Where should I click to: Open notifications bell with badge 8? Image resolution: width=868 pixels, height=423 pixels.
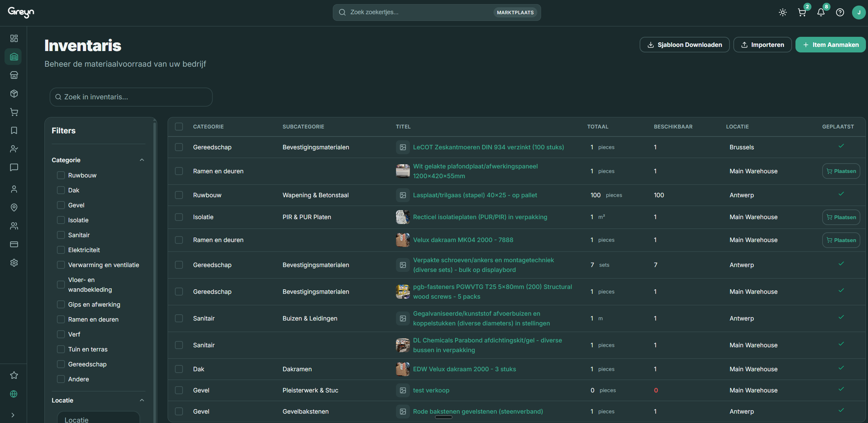[821, 13]
